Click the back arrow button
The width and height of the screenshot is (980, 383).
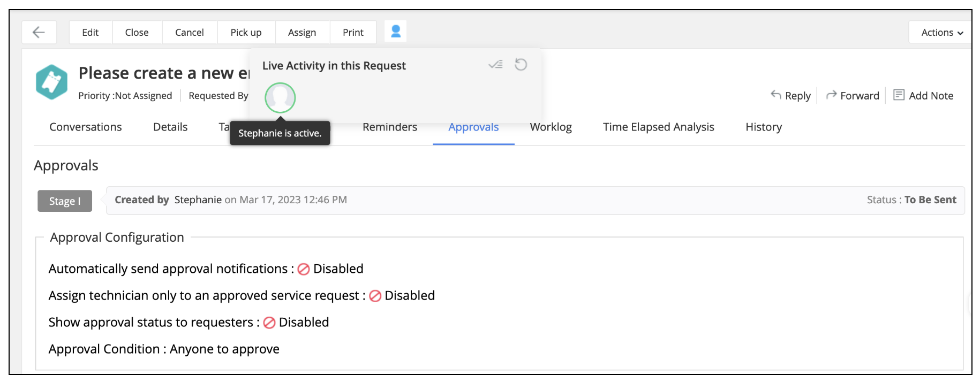tap(39, 33)
